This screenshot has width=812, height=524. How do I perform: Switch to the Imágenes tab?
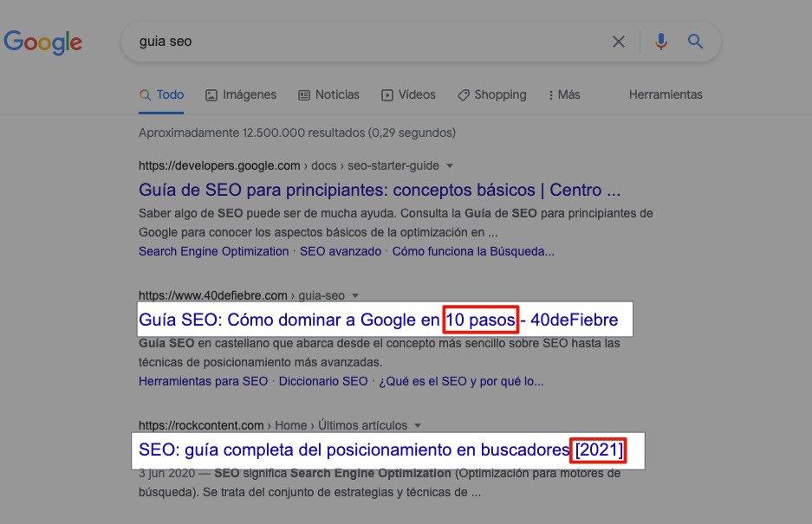point(241,94)
